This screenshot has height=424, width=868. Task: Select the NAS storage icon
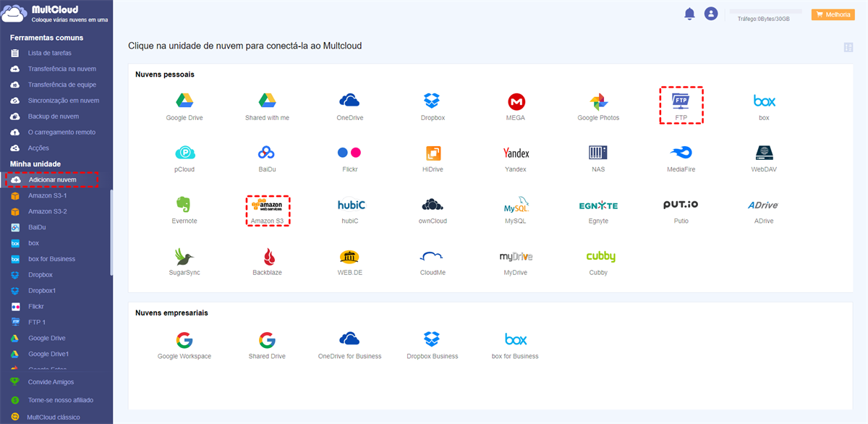598,153
